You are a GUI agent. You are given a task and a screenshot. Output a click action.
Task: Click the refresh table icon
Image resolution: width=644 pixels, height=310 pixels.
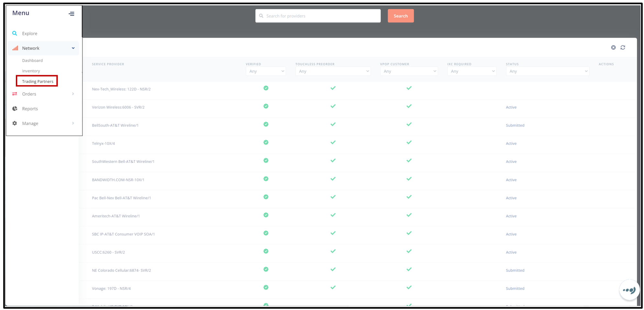[x=623, y=48]
